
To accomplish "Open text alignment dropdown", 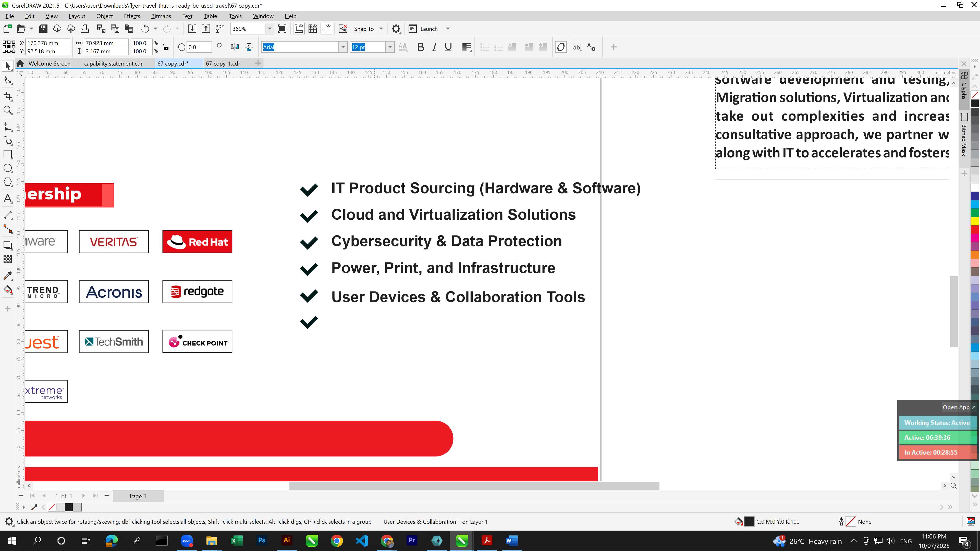I will (467, 47).
